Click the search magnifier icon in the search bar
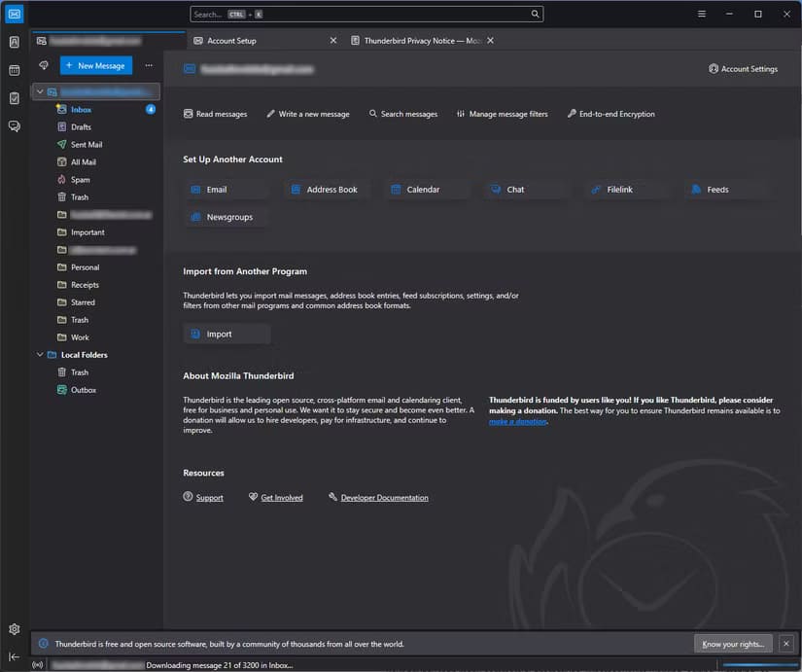The width and height of the screenshot is (802, 672). [535, 14]
